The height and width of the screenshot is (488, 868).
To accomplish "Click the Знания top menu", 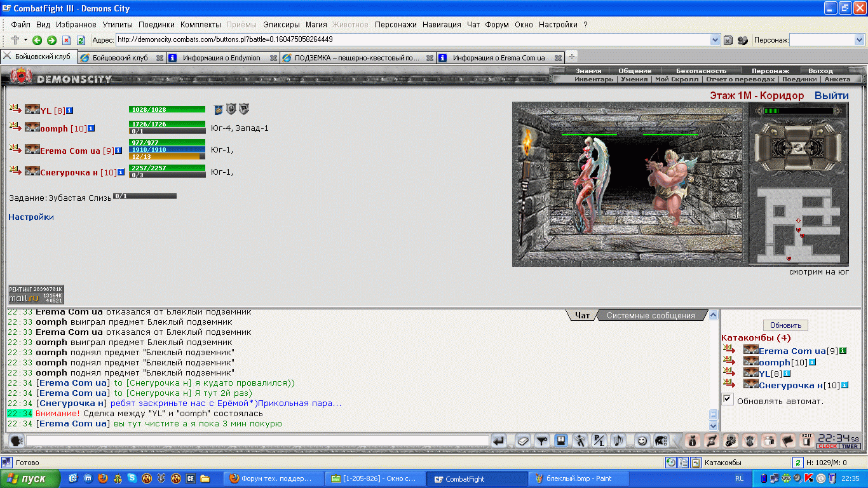I will pyautogui.click(x=588, y=71).
